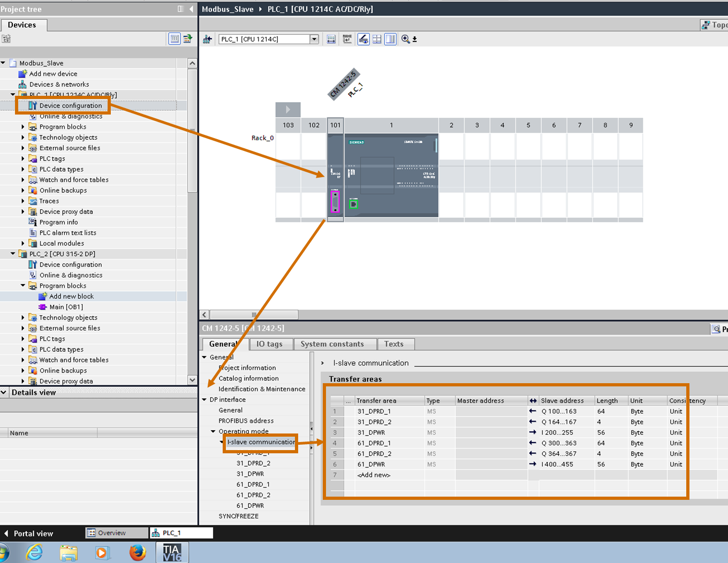728x563 pixels.
Task: Click the new group icon under Devices tab
Action: 6,39
